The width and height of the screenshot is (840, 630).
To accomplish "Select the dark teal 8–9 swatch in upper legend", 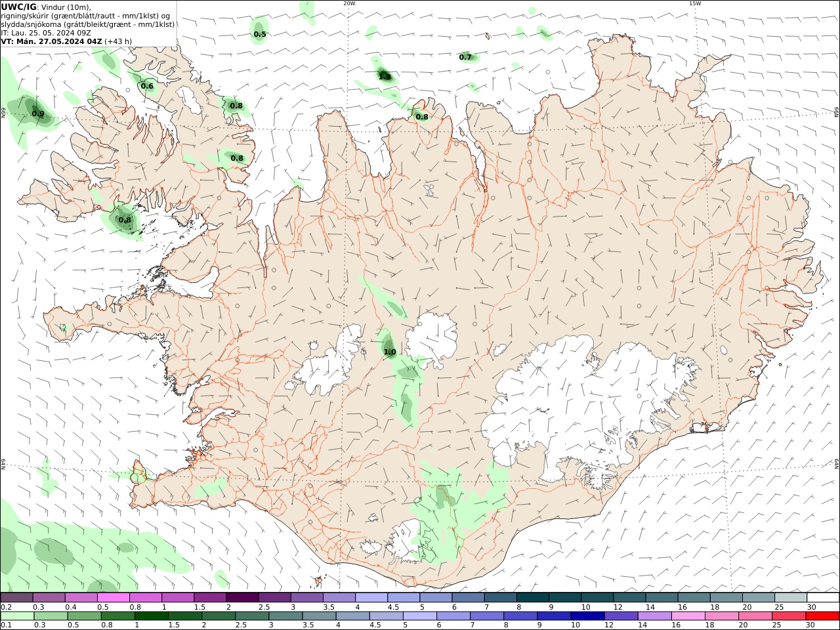I will pos(532,598).
